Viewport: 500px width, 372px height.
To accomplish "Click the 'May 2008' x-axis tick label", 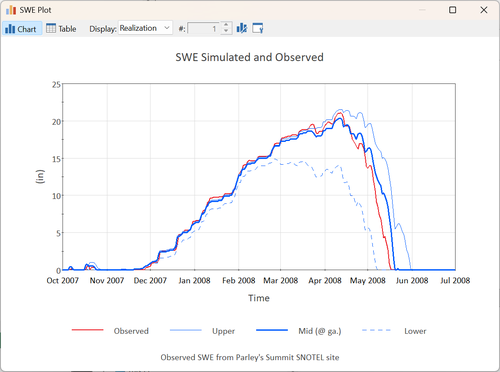I will point(368,281).
